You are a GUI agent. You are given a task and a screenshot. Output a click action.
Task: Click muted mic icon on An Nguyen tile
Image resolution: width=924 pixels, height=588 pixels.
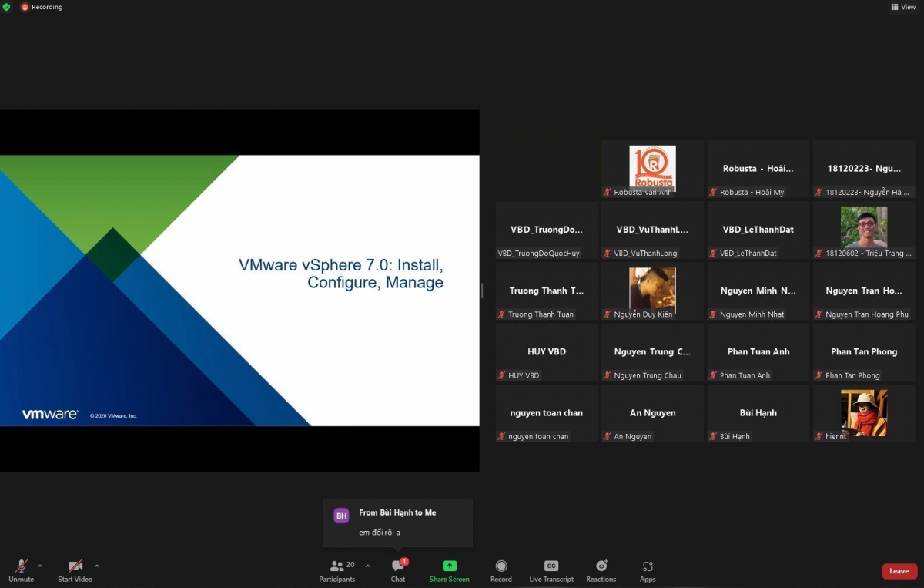pos(608,436)
